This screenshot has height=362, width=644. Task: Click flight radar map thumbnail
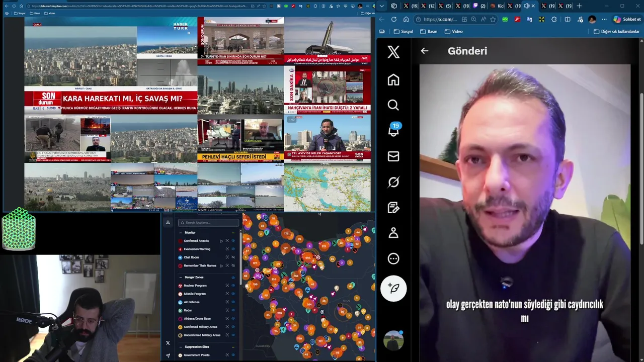click(327, 187)
